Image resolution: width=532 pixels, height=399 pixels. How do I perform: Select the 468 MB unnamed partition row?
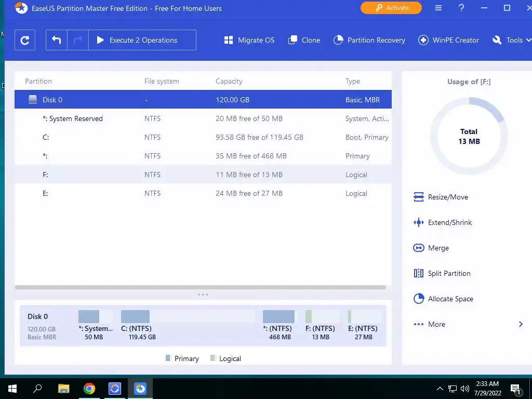tap(203, 156)
